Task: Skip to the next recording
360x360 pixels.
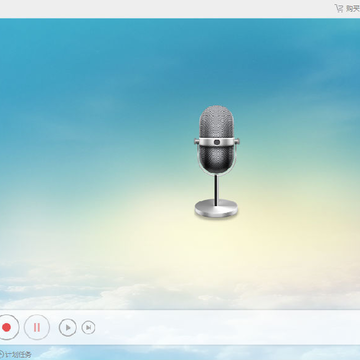Action: pos(88,328)
